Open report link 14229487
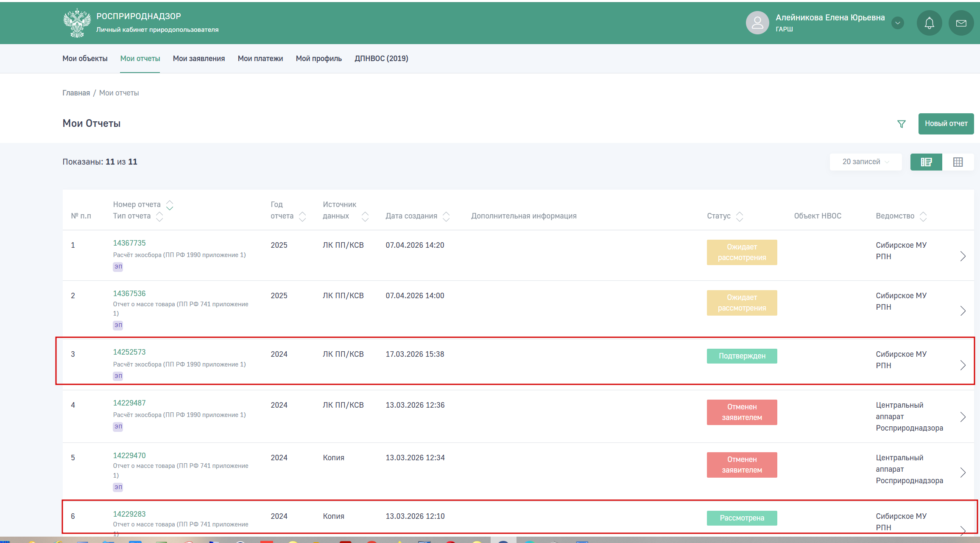980x543 pixels. coord(129,403)
